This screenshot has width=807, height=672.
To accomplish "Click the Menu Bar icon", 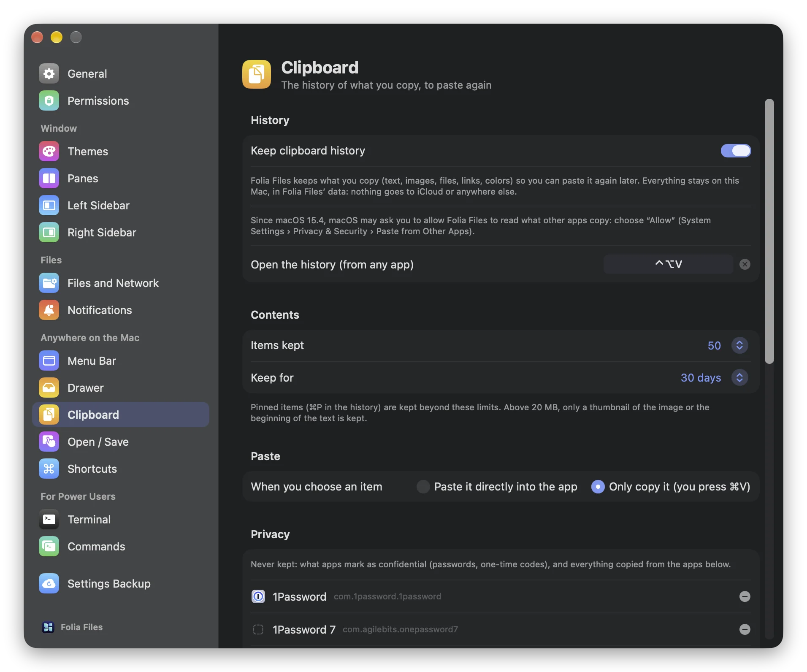I will point(49,361).
